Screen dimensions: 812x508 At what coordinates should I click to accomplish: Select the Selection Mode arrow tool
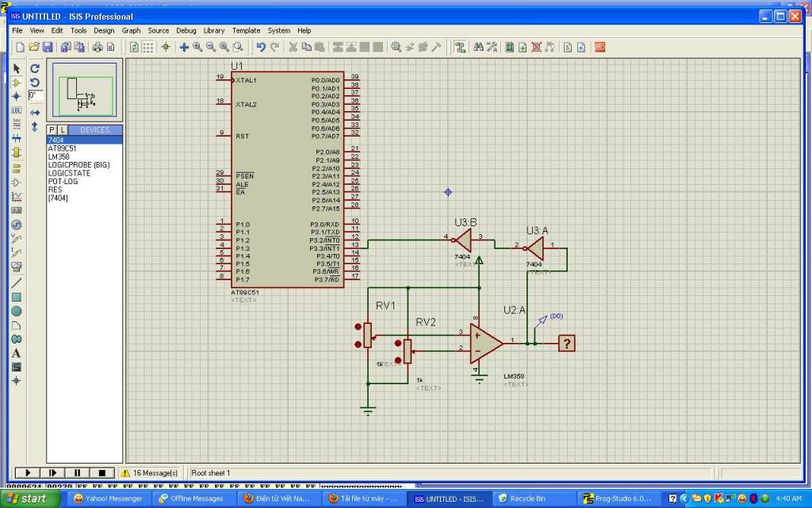tap(17, 68)
